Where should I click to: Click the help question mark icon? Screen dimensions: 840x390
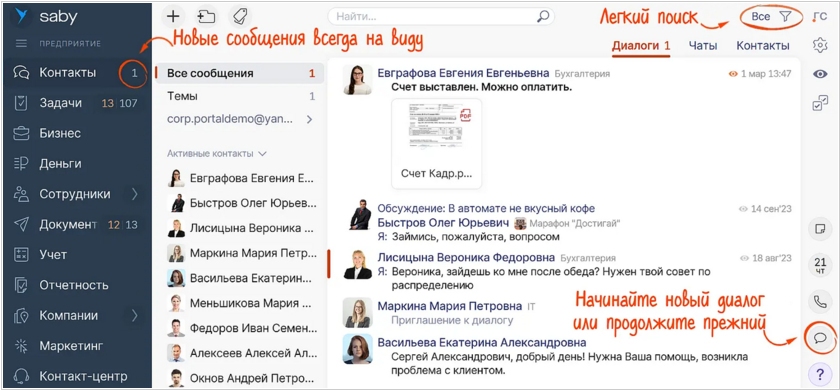coord(820,373)
